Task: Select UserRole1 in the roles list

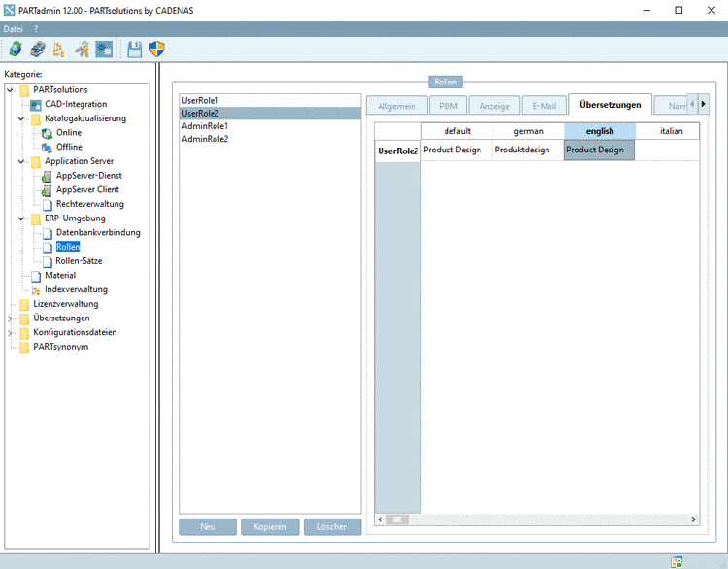Action: click(x=270, y=100)
